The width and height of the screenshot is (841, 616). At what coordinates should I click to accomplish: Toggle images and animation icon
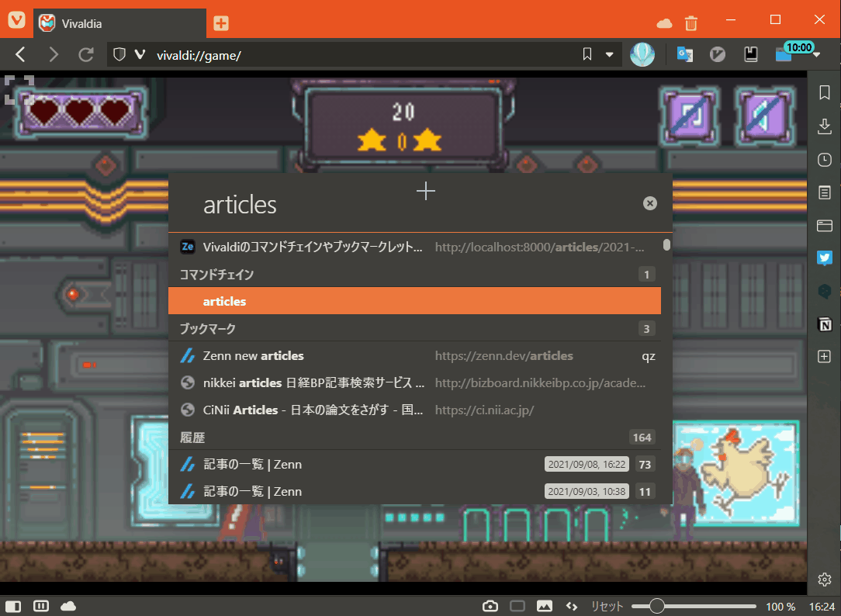pyautogui.click(x=545, y=607)
